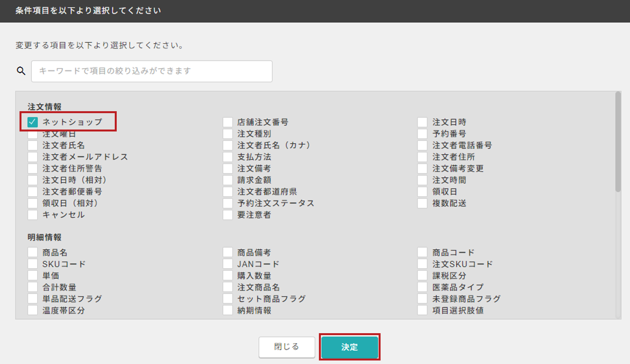
Task: Focus the keyword filter input field
Action: coord(152,71)
